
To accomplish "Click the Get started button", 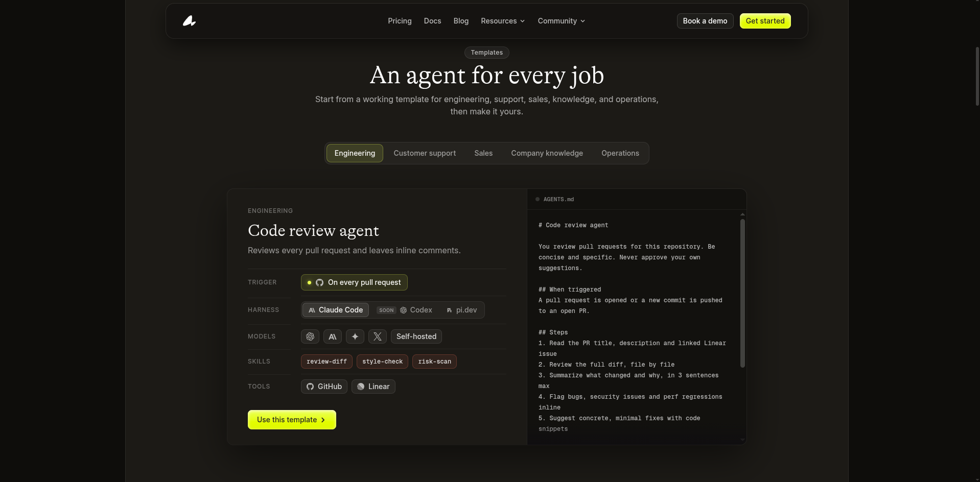I will tap(765, 21).
